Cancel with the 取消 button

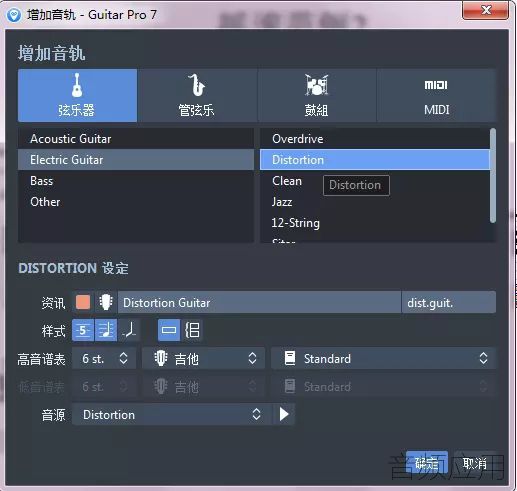(x=474, y=463)
